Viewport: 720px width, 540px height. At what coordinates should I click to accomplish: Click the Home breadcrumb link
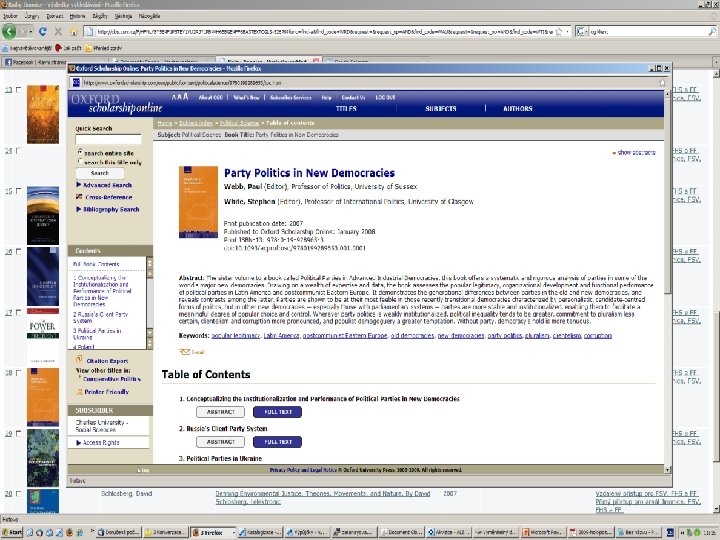(x=164, y=123)
